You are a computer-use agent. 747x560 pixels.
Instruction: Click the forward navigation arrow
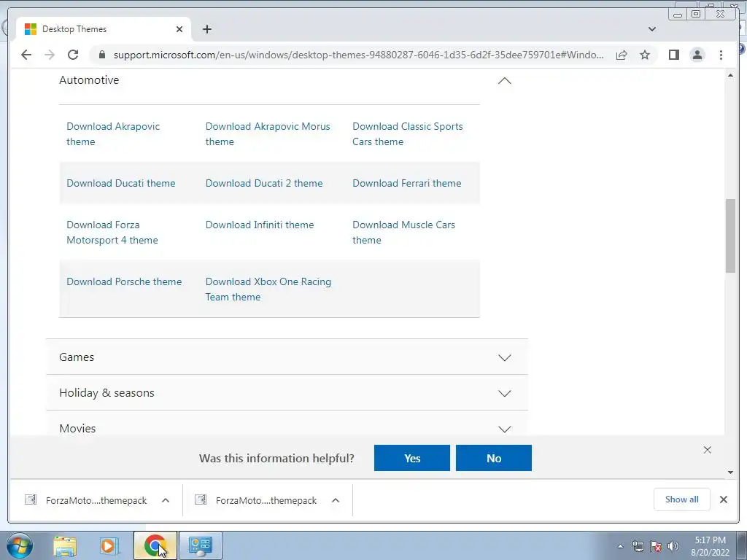(50, 55)
